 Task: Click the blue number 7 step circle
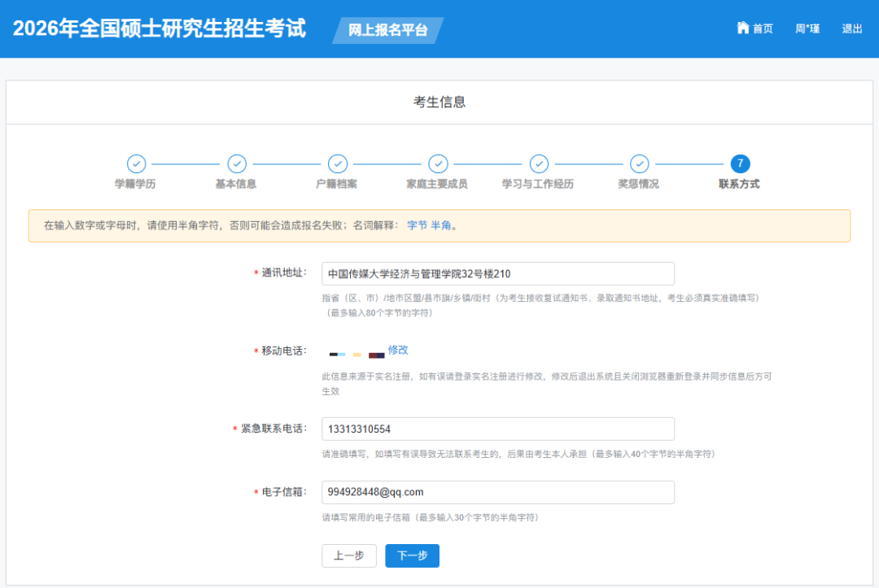click(741, 164)
